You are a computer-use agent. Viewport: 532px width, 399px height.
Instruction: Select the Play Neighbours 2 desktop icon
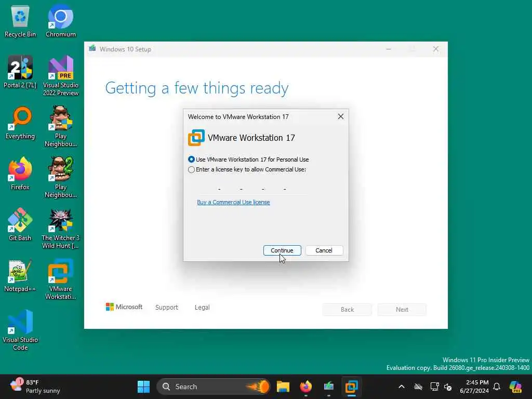61,177
